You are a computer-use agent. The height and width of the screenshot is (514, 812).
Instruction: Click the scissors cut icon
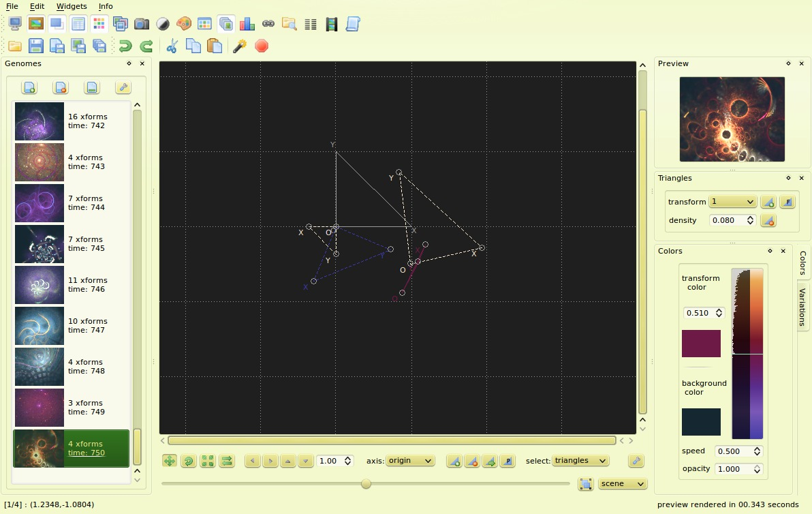tap(172, 46)
